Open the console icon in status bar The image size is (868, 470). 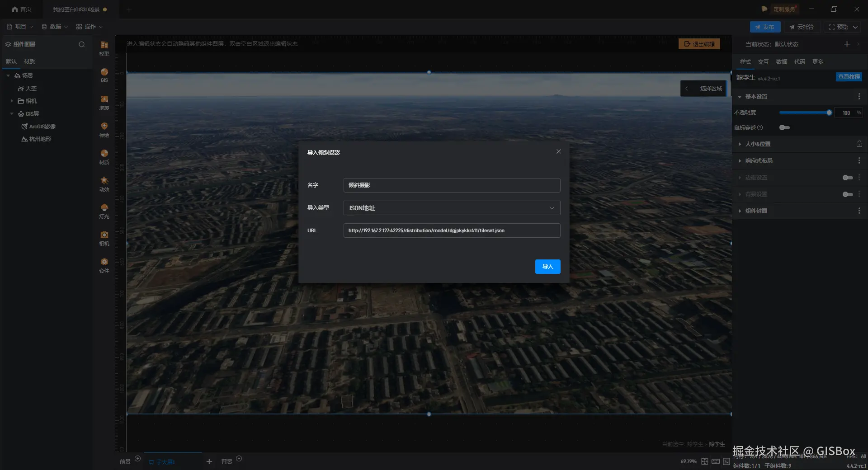tap(726, 461)
